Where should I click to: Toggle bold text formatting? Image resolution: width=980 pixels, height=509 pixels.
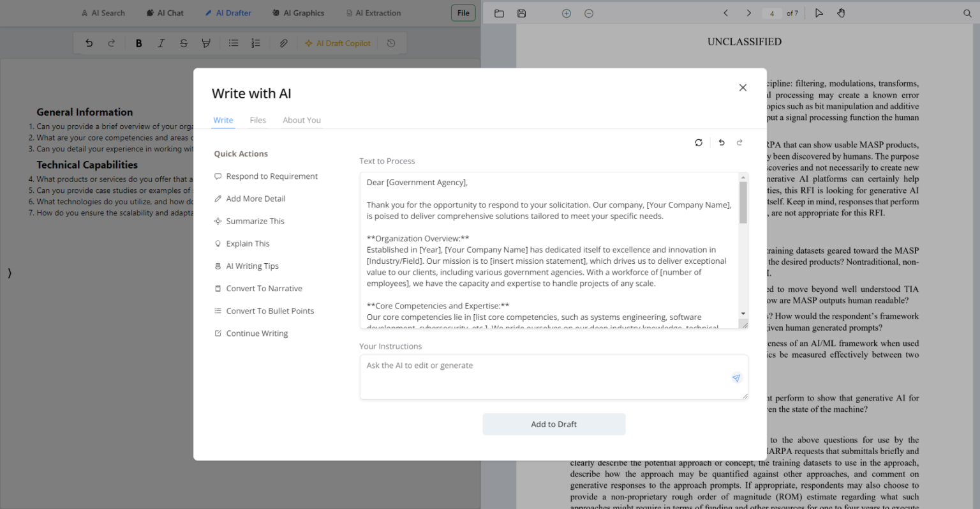(x=138, y=43)
